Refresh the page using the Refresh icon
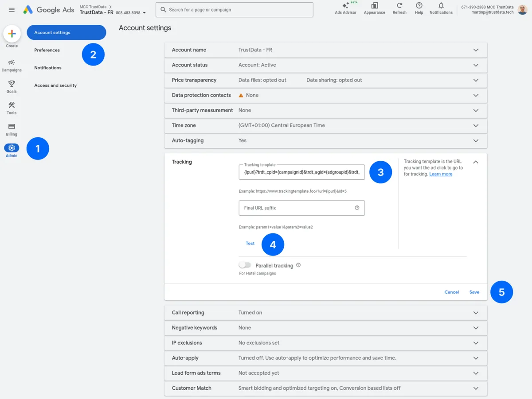532x399 pixels. tap(399, 8)
